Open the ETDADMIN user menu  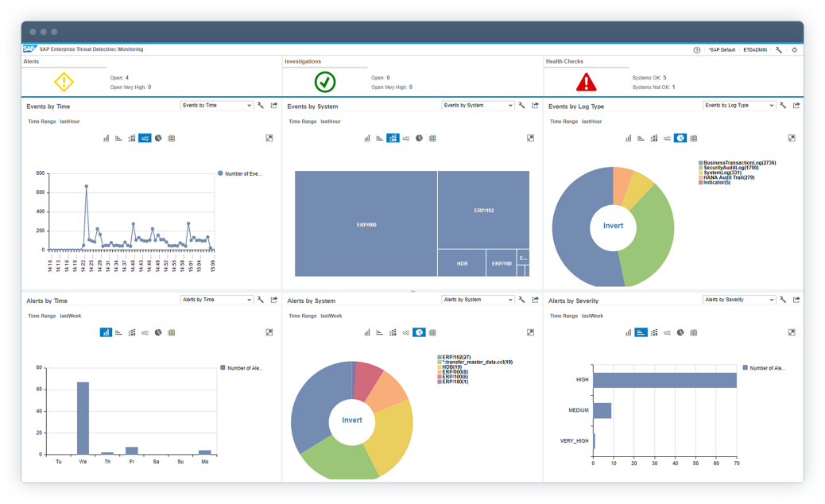[x=755, y=50]
